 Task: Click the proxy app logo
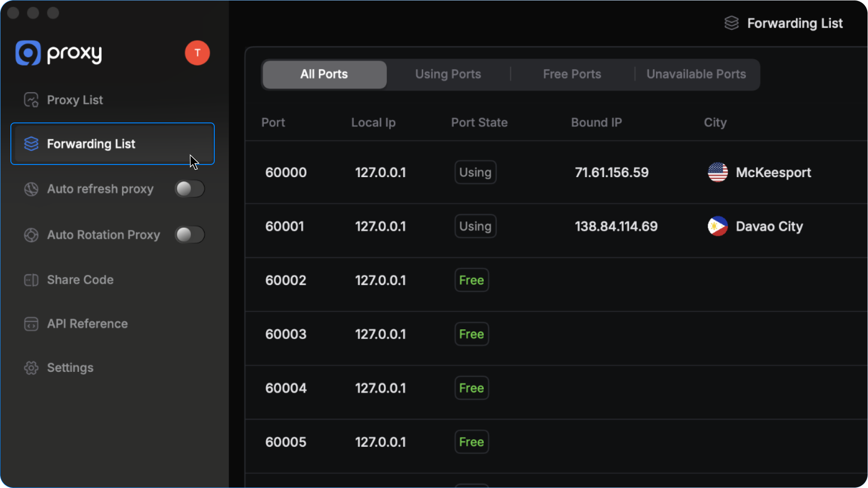(x=28, y=53)
